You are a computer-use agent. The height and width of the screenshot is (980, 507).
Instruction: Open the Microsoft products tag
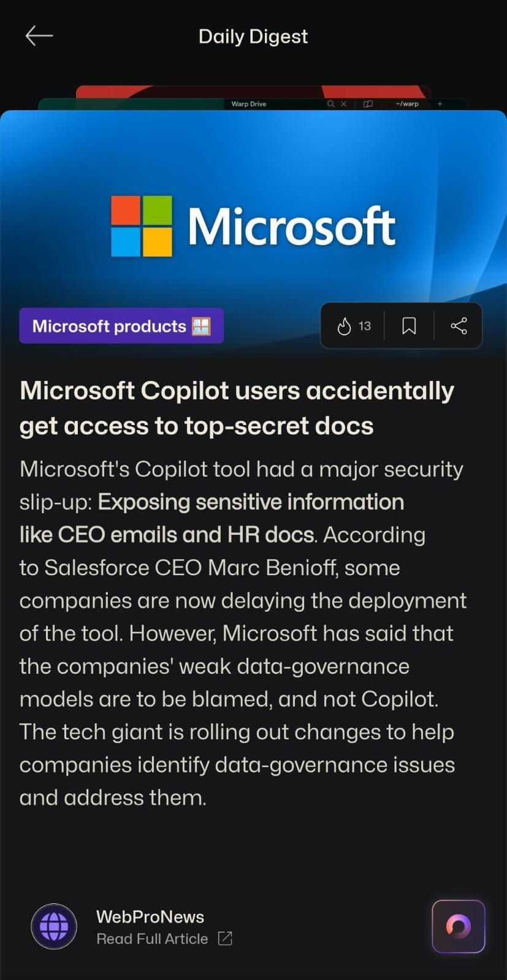pos(121,326)
